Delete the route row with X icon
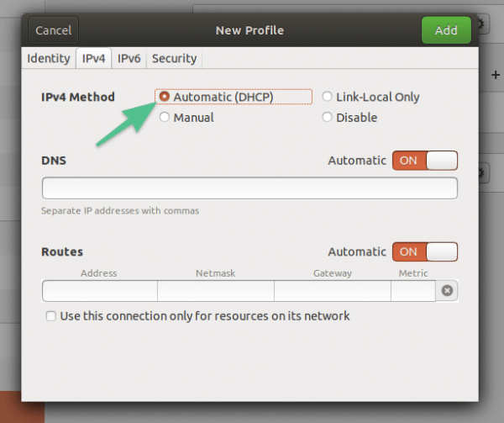The image size is (504, 423). (447, 291)
